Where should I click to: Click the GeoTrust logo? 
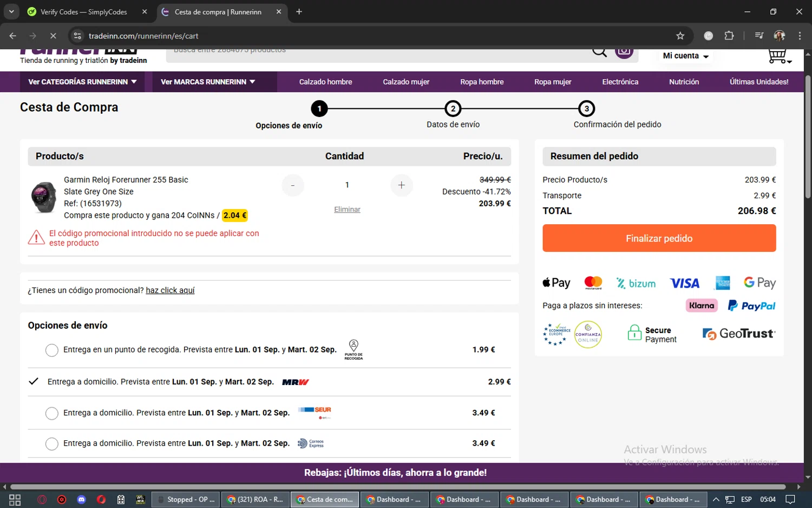(x=739, y=334)
